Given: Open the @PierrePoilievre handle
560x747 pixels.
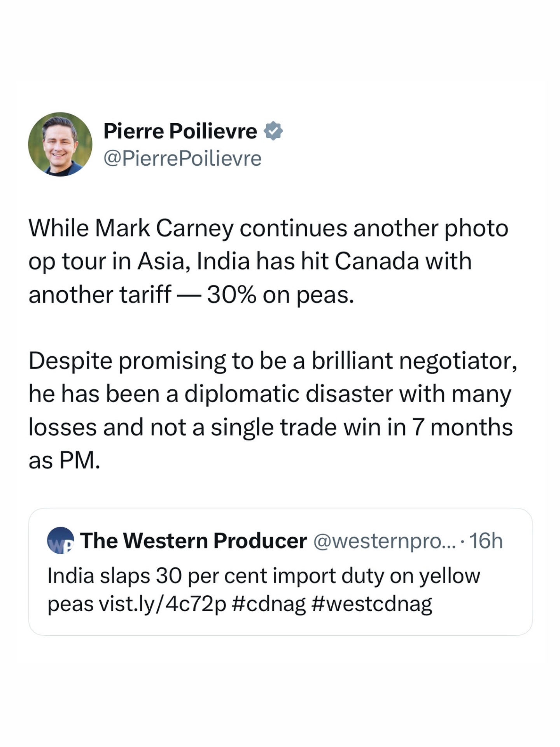Looking at the screenshot, I should (182, 159).
